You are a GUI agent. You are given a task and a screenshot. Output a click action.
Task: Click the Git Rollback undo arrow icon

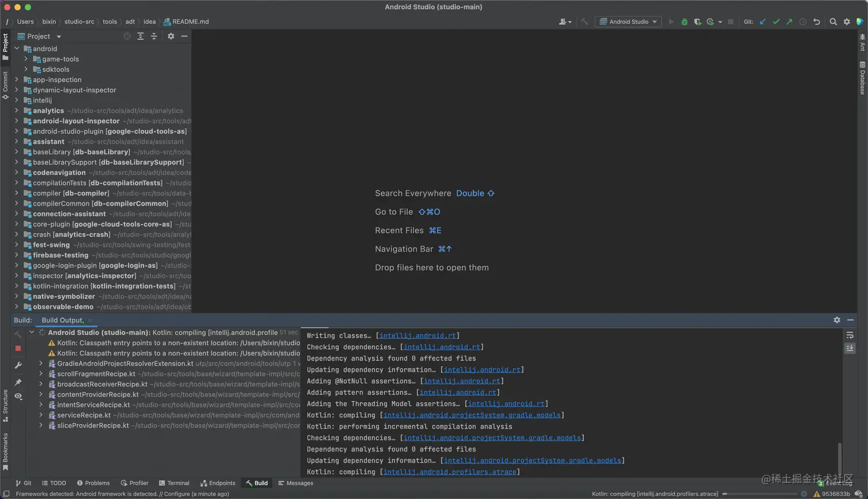[816, 22]
